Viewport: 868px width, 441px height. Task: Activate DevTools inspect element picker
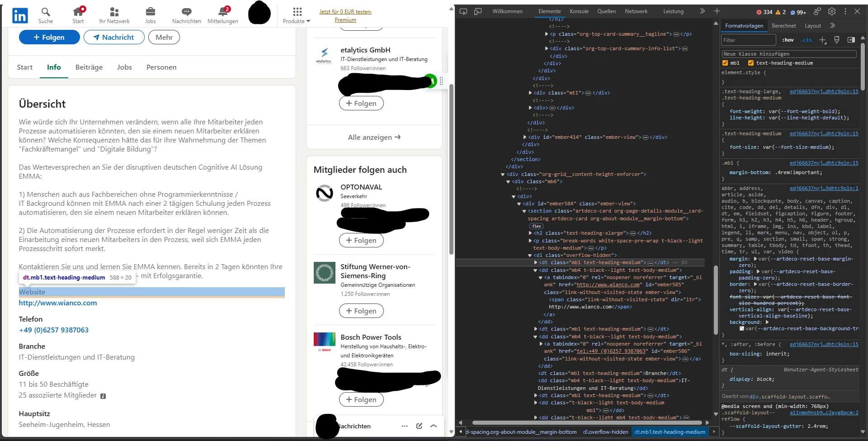tap(463, 11)
